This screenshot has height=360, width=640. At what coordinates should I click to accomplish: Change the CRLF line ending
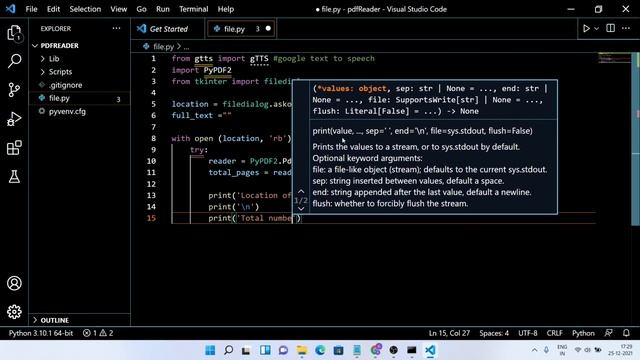click(554, 333)
